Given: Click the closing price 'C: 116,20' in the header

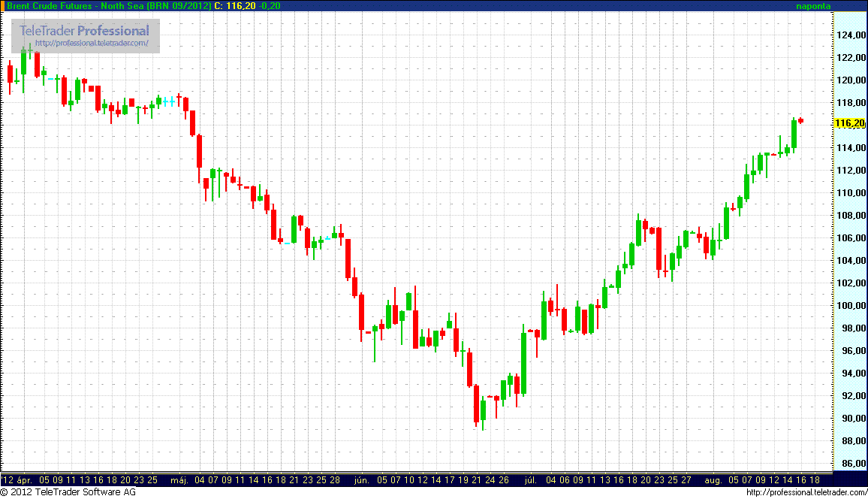Looking at the screenshot, I should [x=235, y=6].
